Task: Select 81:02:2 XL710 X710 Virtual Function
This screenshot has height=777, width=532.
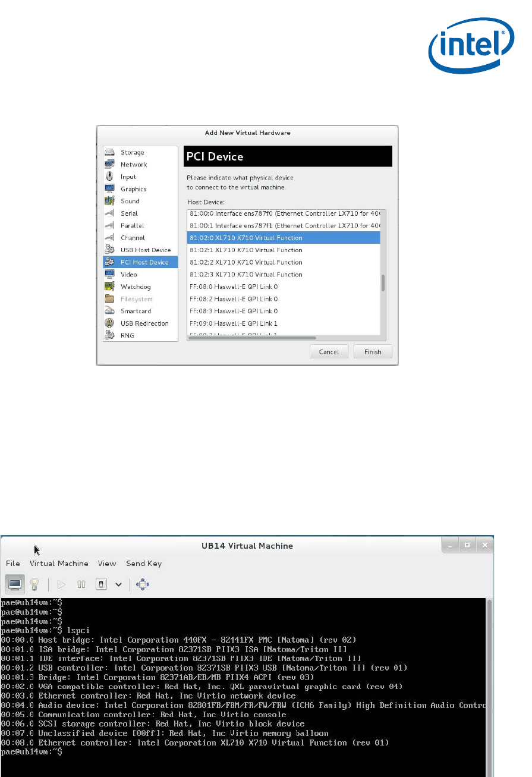Action: [x=284, y=262]
